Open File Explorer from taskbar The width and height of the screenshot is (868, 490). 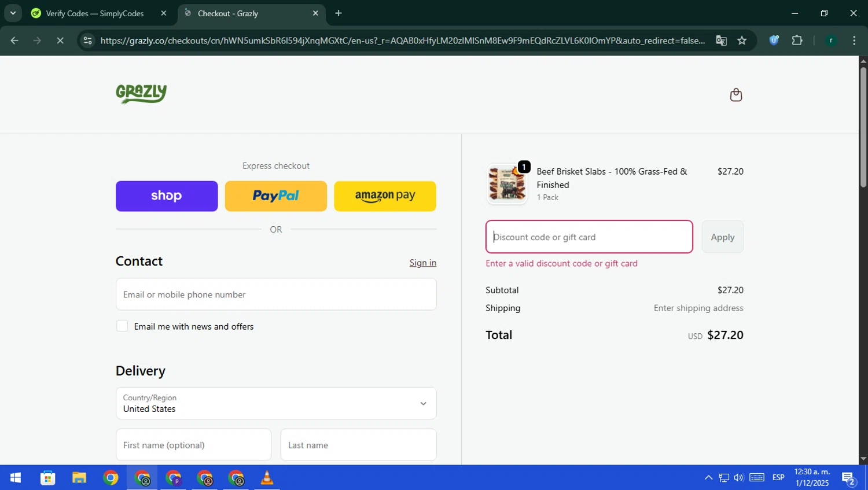[79, 478]
